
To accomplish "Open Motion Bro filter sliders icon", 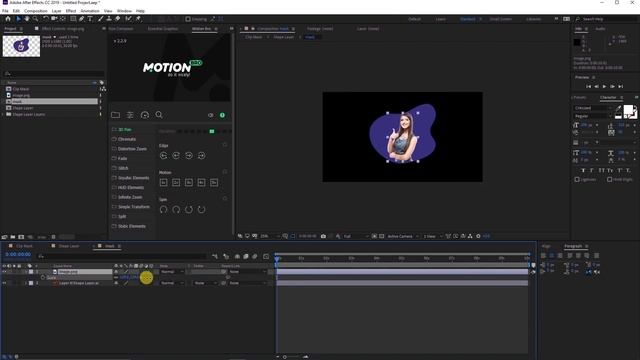I will pos(130,115).
